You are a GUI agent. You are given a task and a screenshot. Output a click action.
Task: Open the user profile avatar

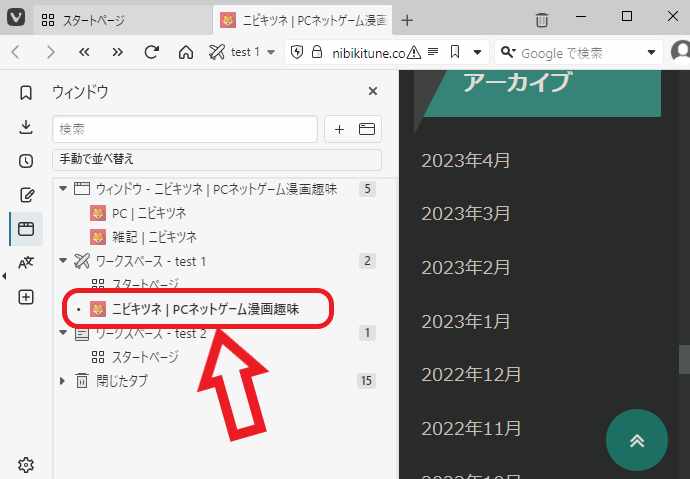tap(680, 52)
